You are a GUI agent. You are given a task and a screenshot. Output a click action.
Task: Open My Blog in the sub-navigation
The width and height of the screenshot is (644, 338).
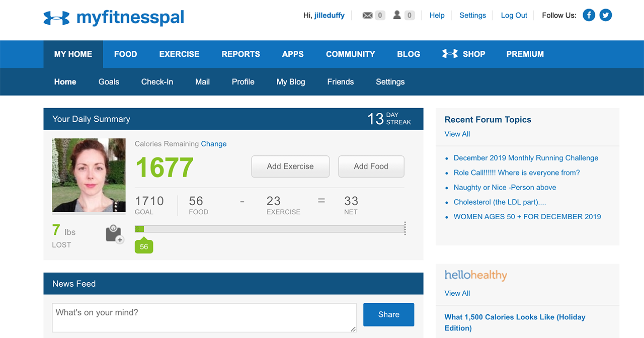(291, 82)
